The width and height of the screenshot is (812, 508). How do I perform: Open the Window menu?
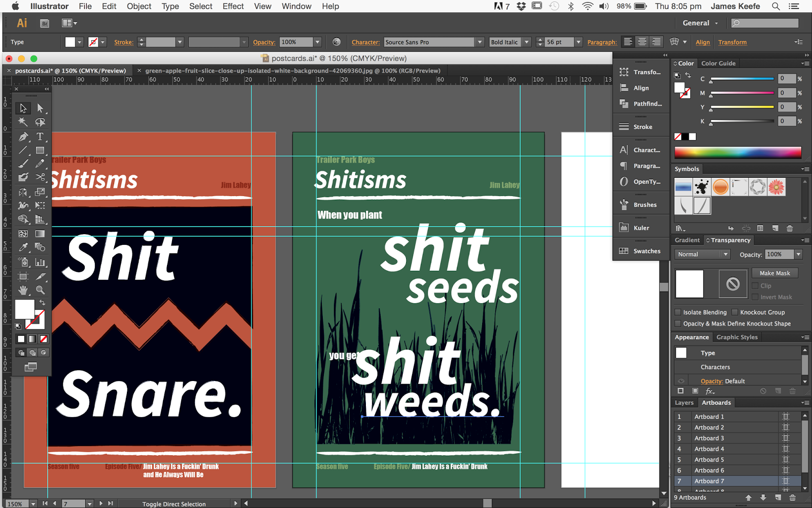pyautogui.click(x=296, y=7)
